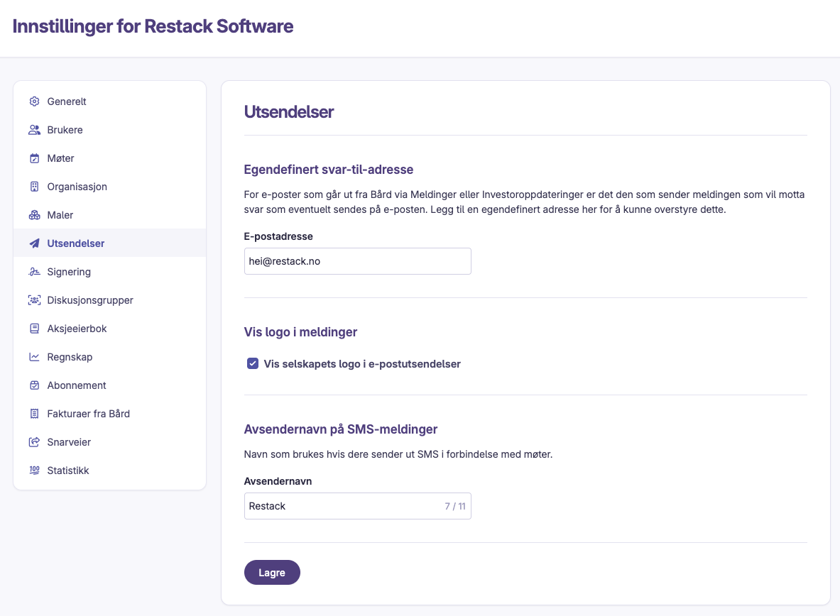Click the building icon beside Organisasjon
This screenshot has height=616, width=840.
click(34, 187)
